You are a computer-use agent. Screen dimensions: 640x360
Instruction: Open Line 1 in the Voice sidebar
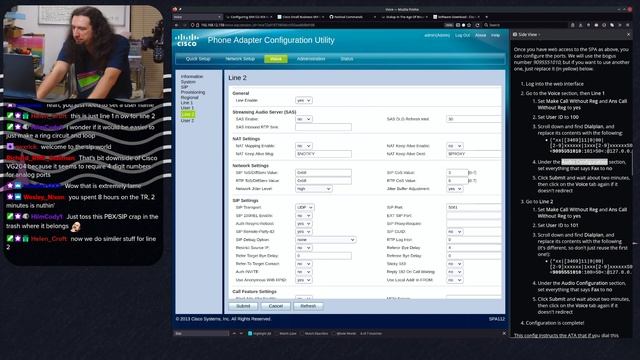pos(187,103)
